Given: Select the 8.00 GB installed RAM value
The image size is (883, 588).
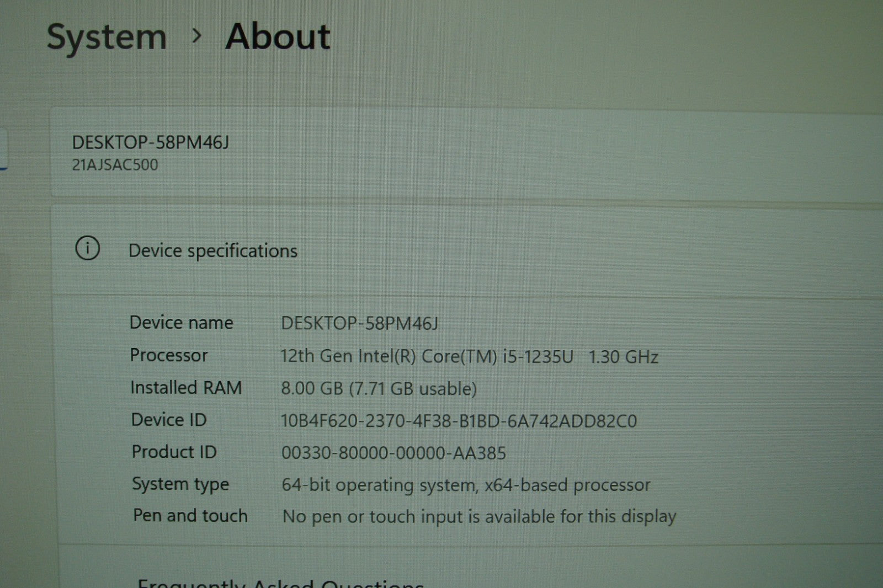Looking at the screenshot, I should [379, 389].
